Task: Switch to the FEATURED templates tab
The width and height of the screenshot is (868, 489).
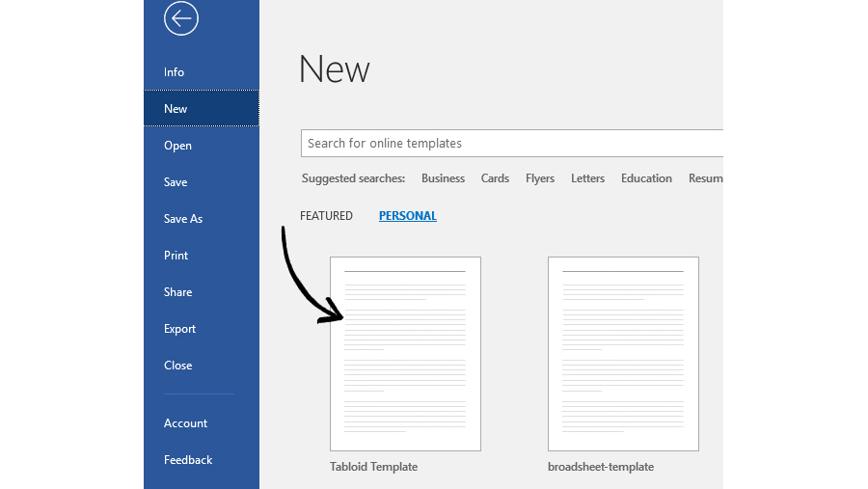Action: tap(326, 216)
